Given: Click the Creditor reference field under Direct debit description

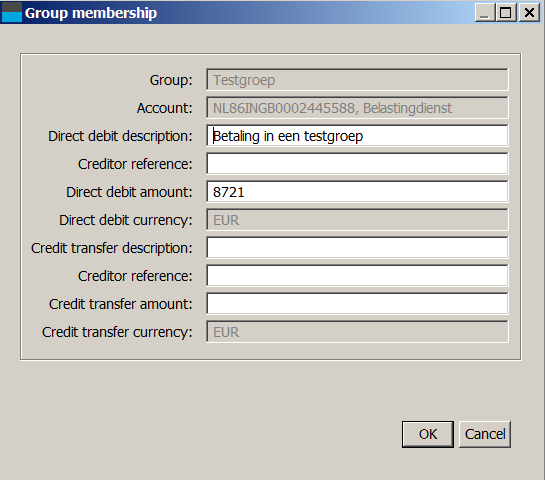Looking at the screenshot, I should click(x=357, y=164).
